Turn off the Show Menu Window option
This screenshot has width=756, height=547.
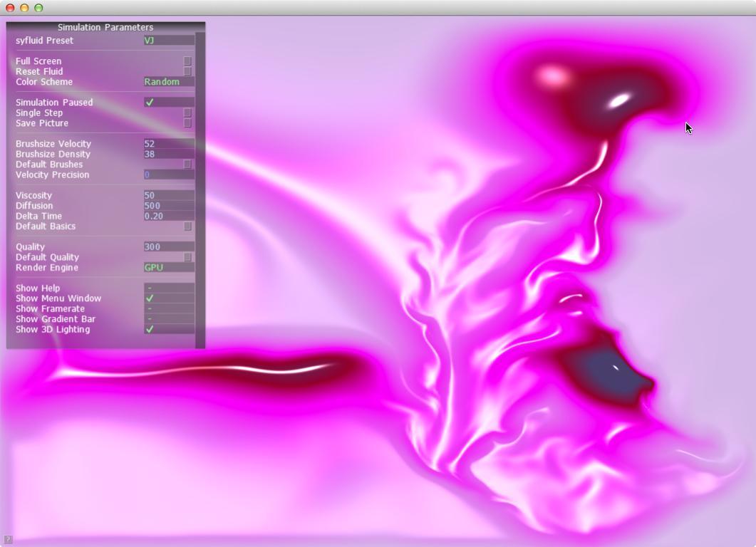150,298
